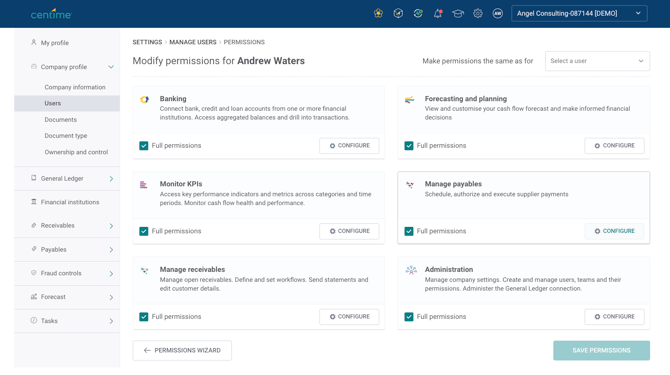Image resolution: width=670 pixels, height=375 pixels.
Task: Click the Banking card icon
Action: tap(144, 100)
